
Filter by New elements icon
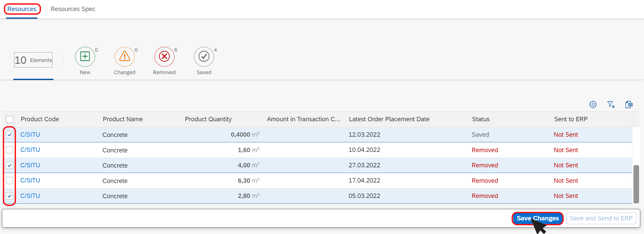[x=85, y=57]
